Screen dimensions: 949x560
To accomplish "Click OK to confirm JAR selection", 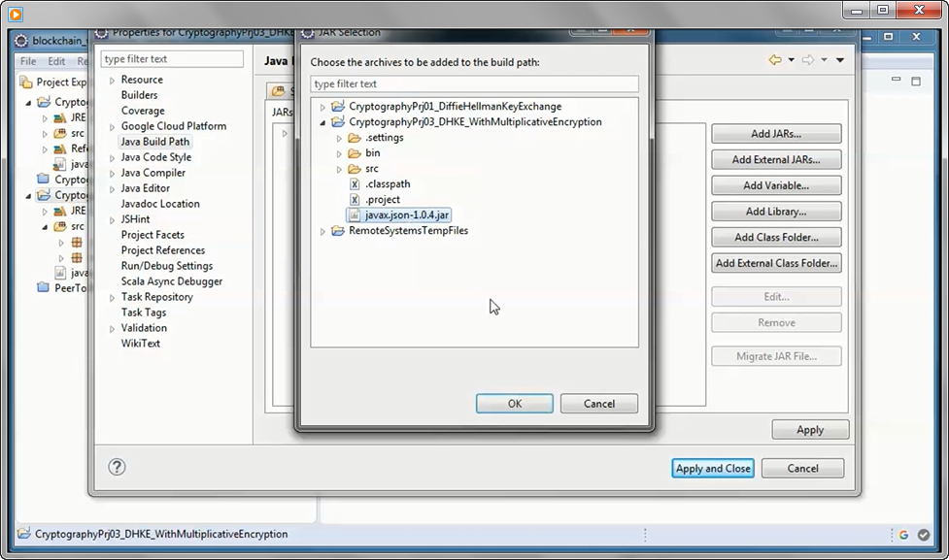I will 514,403.
